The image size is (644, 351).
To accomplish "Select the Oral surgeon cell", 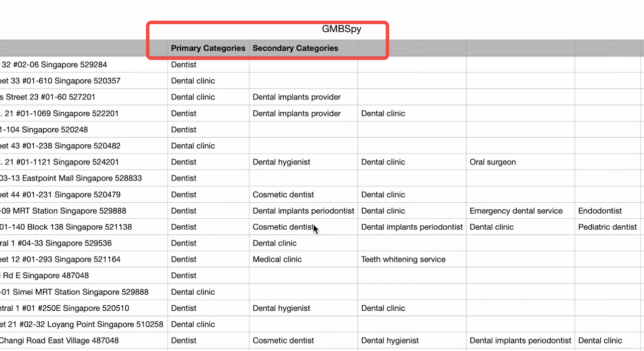I will pos(520,162).
